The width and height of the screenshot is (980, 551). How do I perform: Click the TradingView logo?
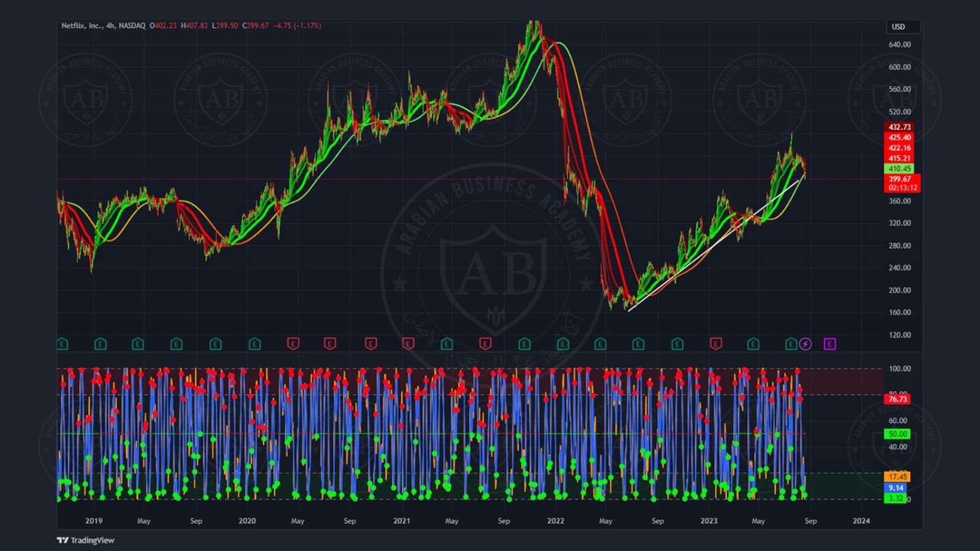point(86,540)
